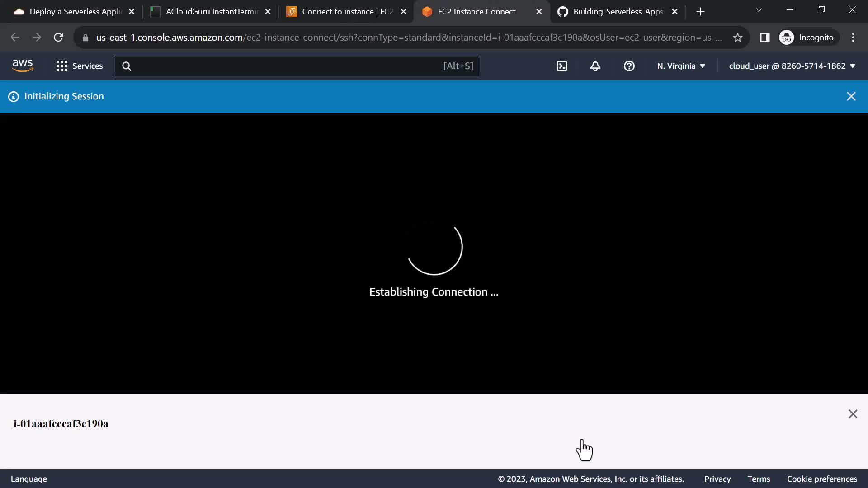
Task: Dismiss the Initializing Session banner
Action: [x=851, y=96]
